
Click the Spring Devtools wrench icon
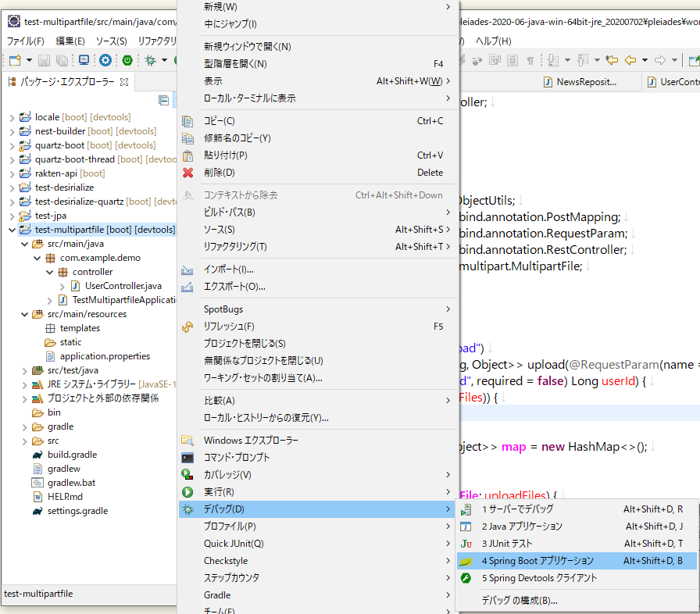click(x=466, y=578)
